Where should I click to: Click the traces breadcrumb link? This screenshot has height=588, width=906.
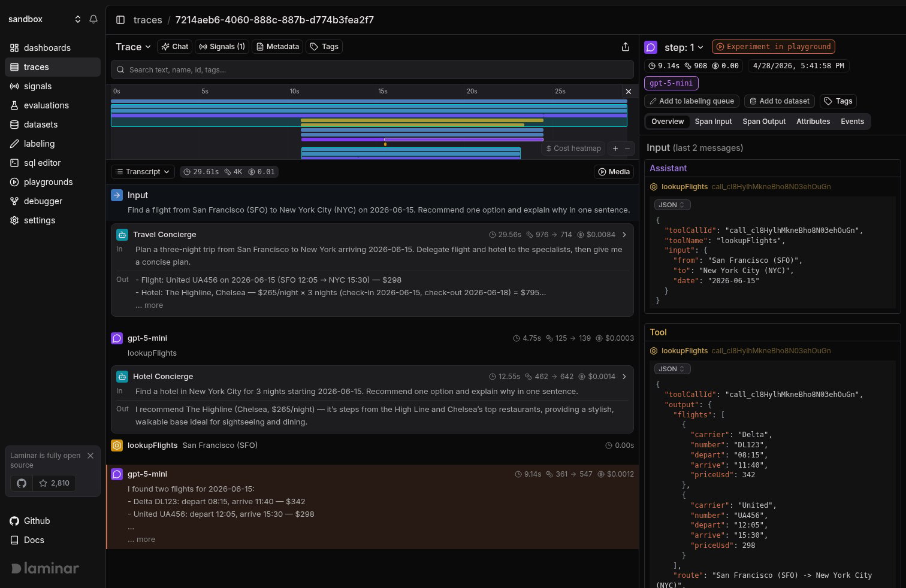pyautogui.click(x=148, y=20)
